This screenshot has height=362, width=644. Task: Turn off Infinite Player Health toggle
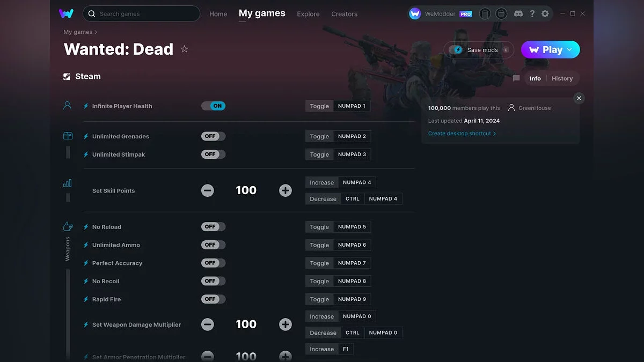coord(213,106)
